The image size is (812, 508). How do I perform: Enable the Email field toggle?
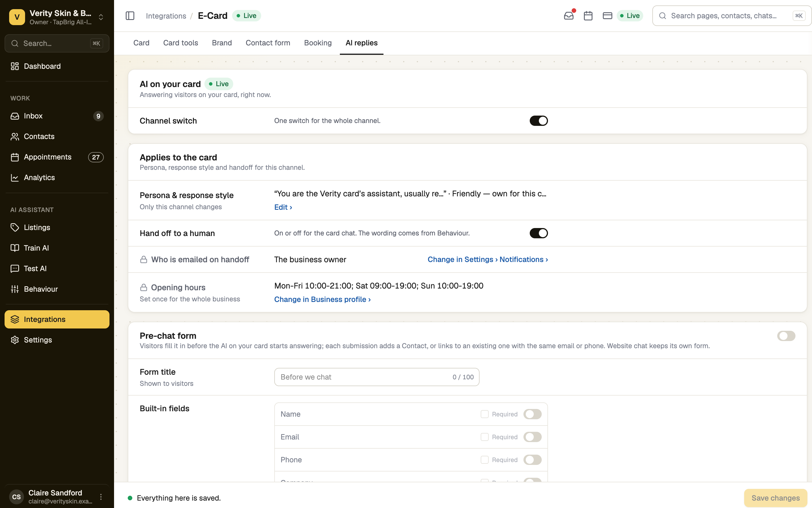(x=533, y=437)
